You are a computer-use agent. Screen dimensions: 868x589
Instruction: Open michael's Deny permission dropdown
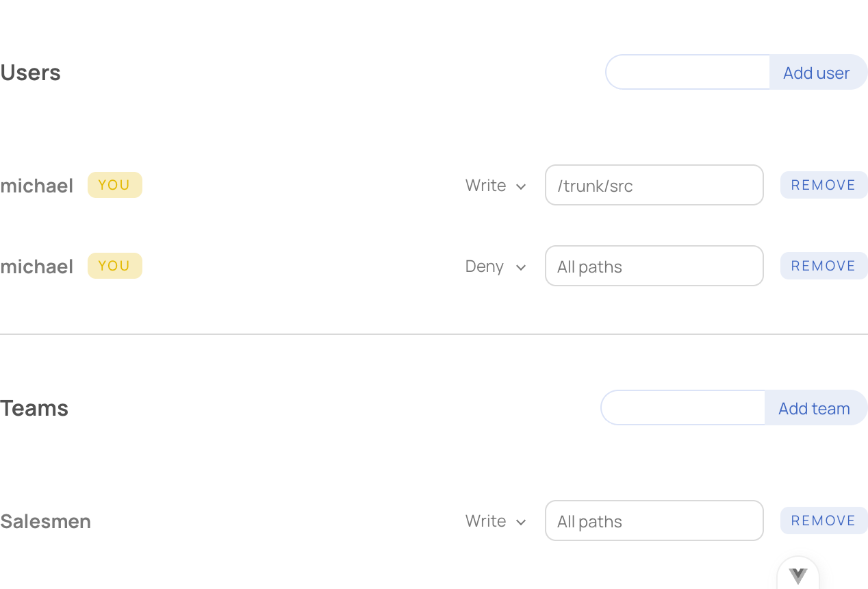pyautogui.click(x=496, y=266)
